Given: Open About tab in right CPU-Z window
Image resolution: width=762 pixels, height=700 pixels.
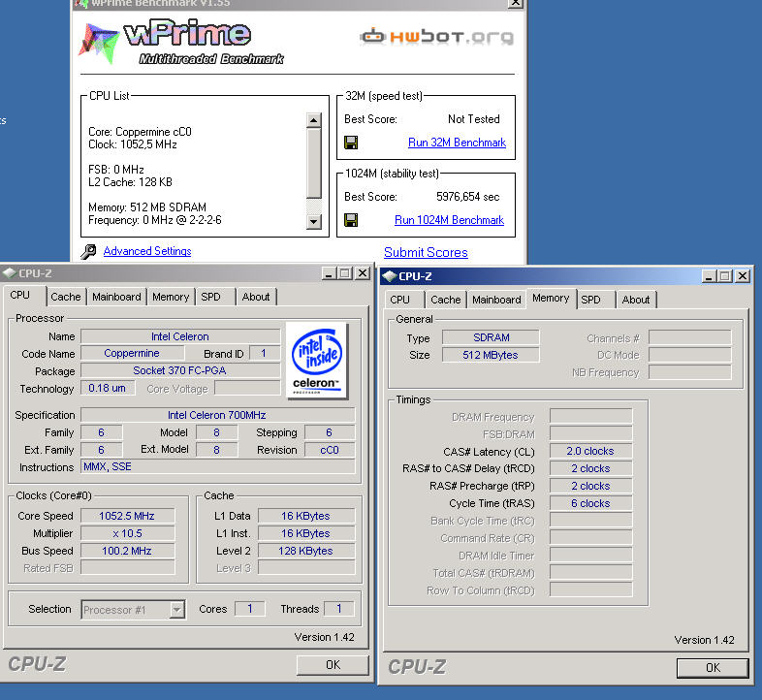Looking at the screenshot, I should tap(636, 300).
